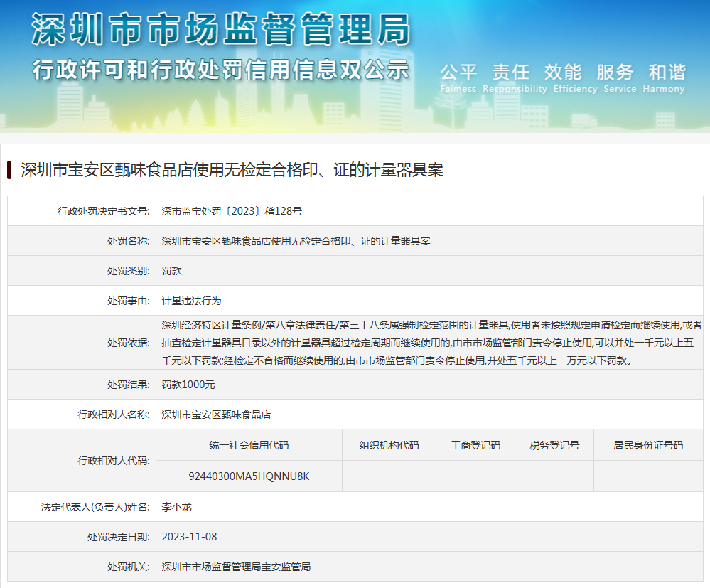The height and width of the screenshot is (588, 710).
Task: Click the 处罚依据 paragraph starting 深圳经济特区计量条例
Action: [431, 343]
